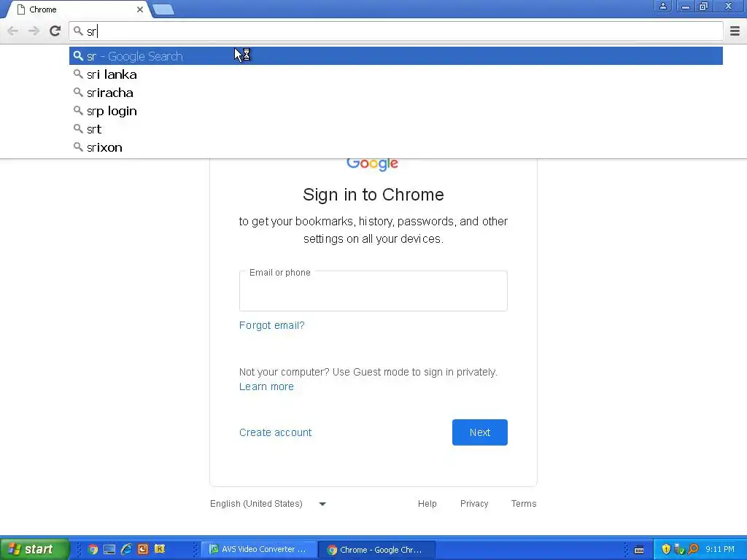Click in the address bar text
747x560 pixels.
(x=396, y=31)
